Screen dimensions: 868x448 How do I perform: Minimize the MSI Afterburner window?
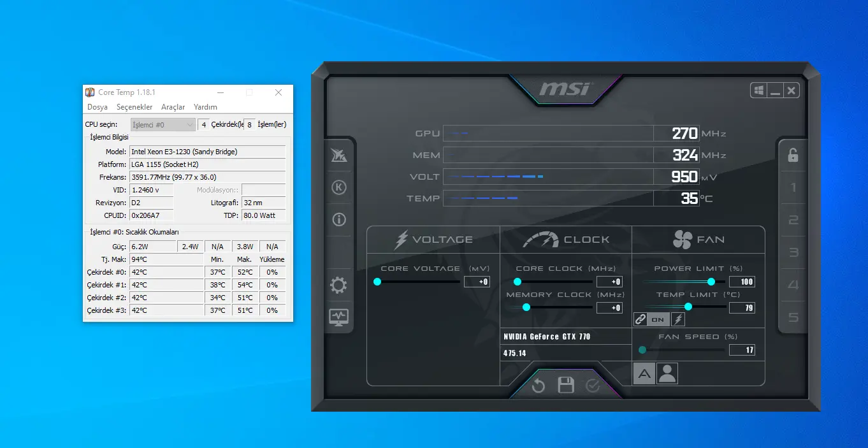[775, 90]
